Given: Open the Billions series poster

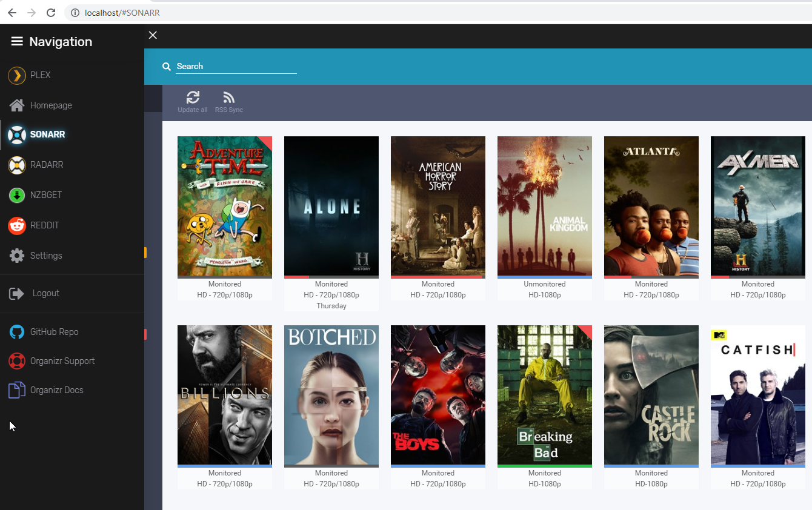Looking at the screenshot, I should (225, 396).
